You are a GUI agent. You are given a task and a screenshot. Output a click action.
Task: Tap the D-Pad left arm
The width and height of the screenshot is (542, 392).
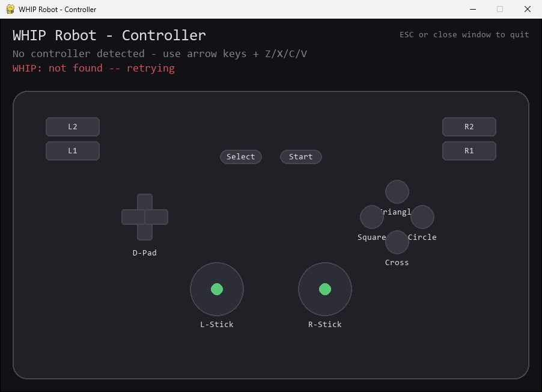(x=133, y=217)
